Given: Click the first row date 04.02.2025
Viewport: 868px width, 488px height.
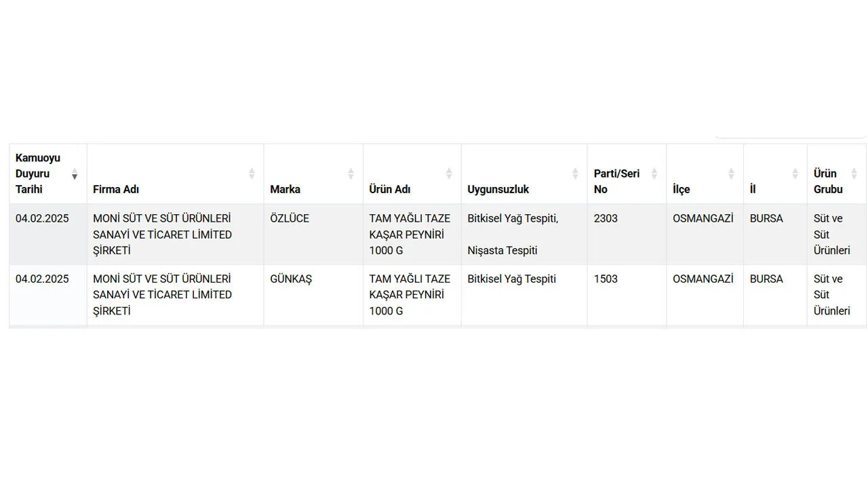Looking at the screenshot, I should point(42,218).
